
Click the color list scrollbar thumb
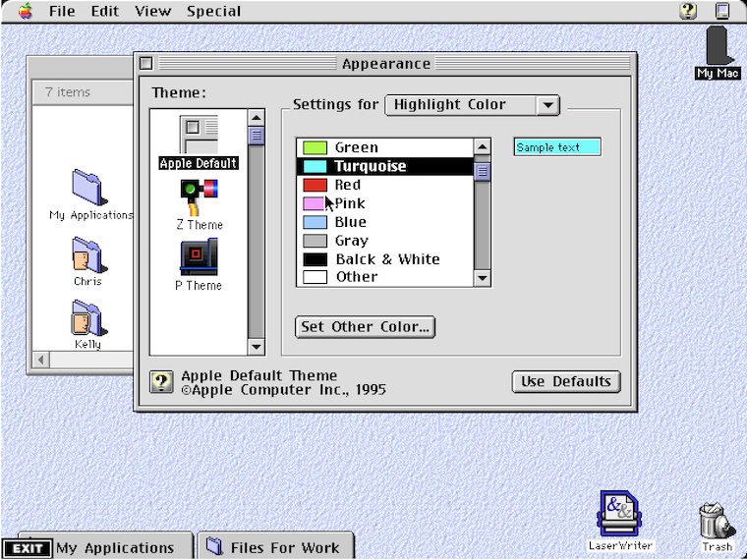tap(483, 171)
